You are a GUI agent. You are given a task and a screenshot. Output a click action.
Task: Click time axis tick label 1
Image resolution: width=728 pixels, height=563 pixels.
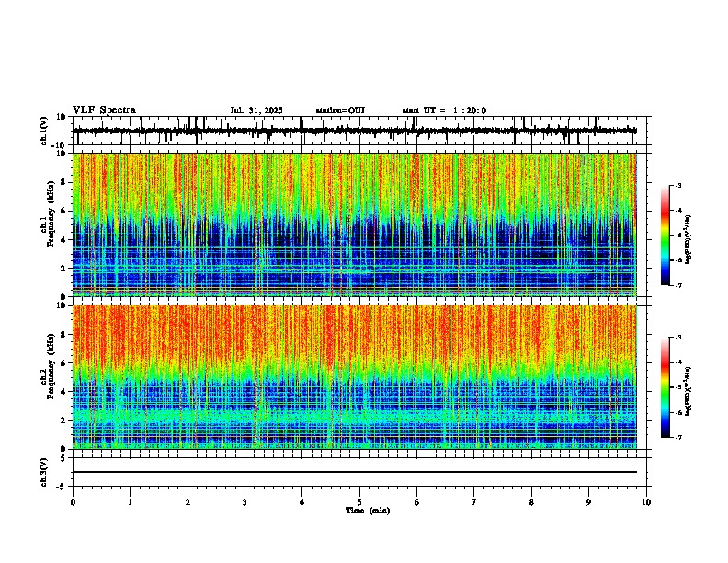130,502
